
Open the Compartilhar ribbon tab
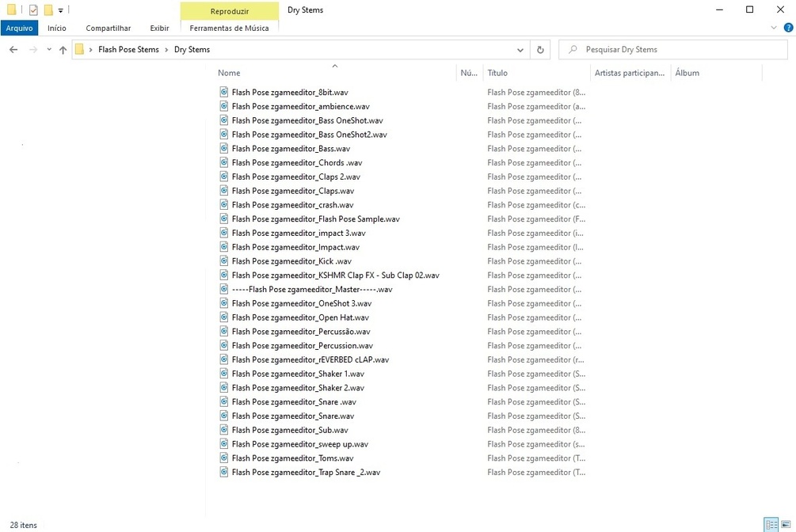tap(109, 28)
